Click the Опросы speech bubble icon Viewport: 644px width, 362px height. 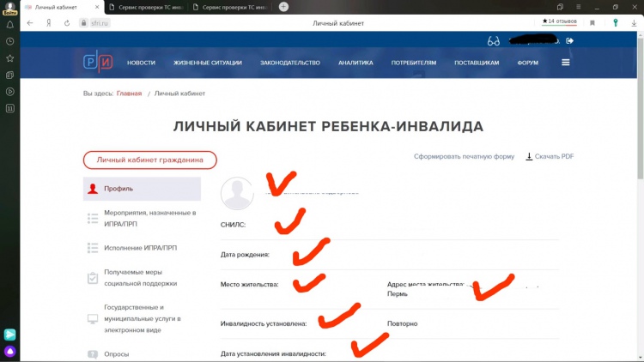click(93, 353)
